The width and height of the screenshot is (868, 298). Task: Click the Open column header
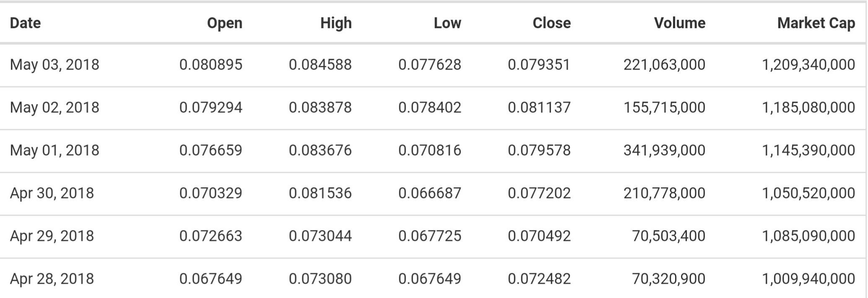pos(224,23)
